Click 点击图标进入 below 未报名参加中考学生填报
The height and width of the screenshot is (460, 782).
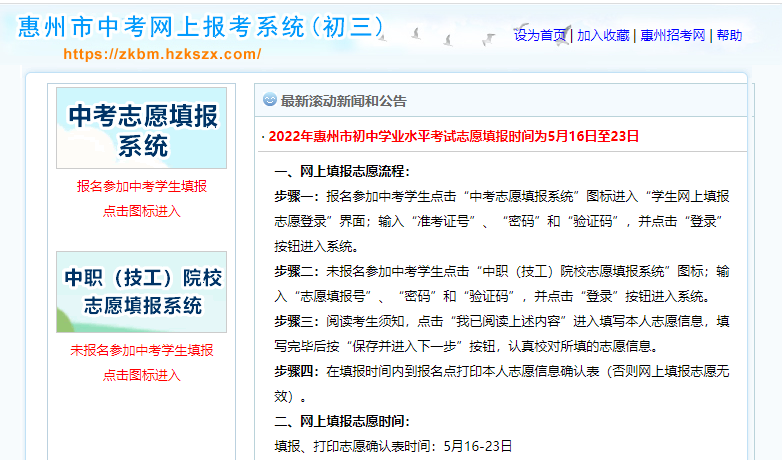tap(142, 375)
